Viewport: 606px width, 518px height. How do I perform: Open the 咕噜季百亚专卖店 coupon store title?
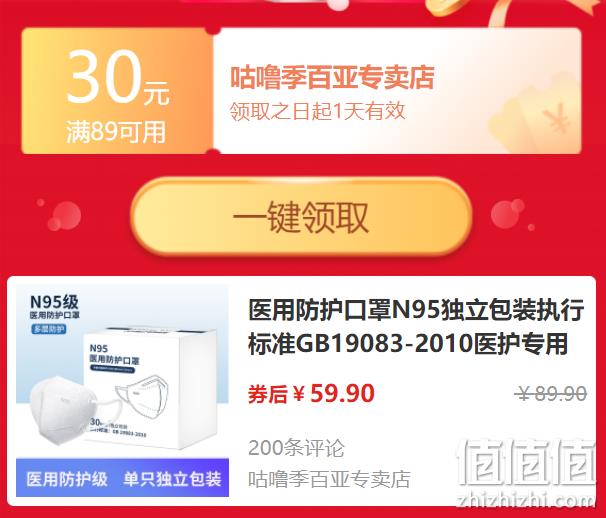[332, 77]
